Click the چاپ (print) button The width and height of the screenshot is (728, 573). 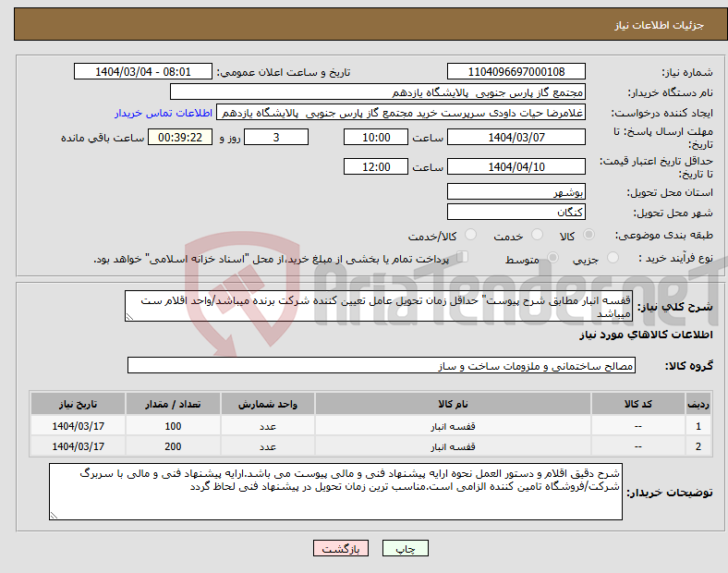405,548
